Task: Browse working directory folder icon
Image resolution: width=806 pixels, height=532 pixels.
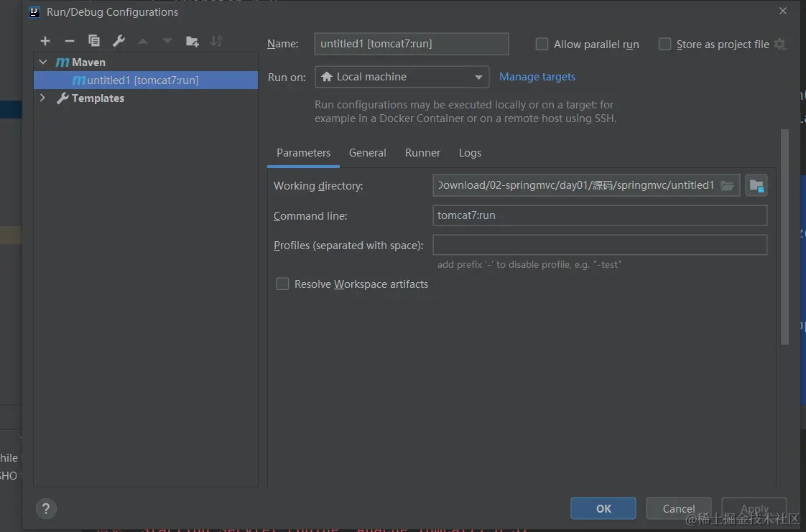Action: pyautogui.click(x=727, y=185)
